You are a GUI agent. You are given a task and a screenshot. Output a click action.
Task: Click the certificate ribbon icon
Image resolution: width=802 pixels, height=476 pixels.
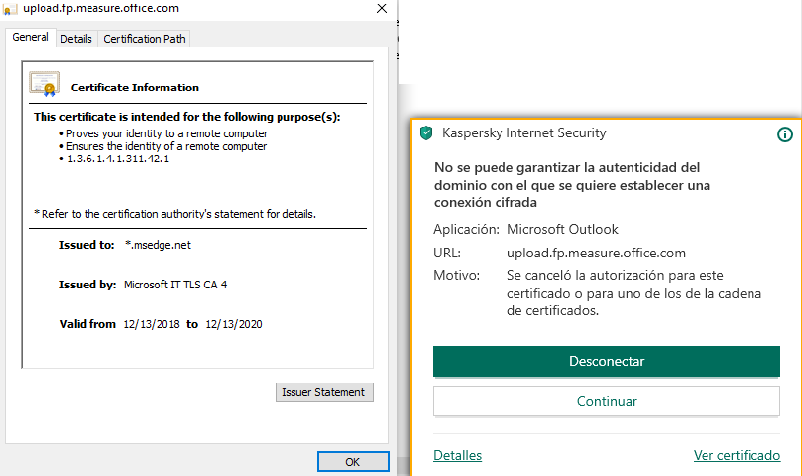[x=44, y=84]
